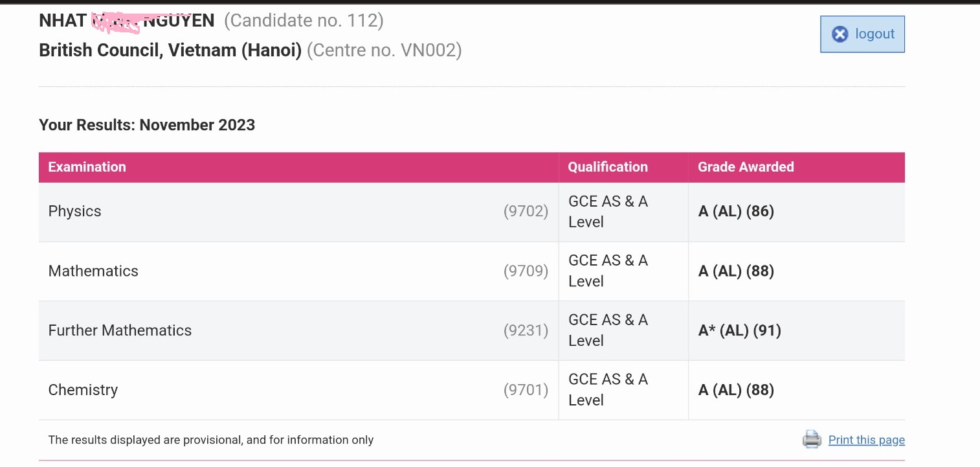Click the Your Results: November 2023 heading
The image size is (980, 467).
click(x=147, y=125)
